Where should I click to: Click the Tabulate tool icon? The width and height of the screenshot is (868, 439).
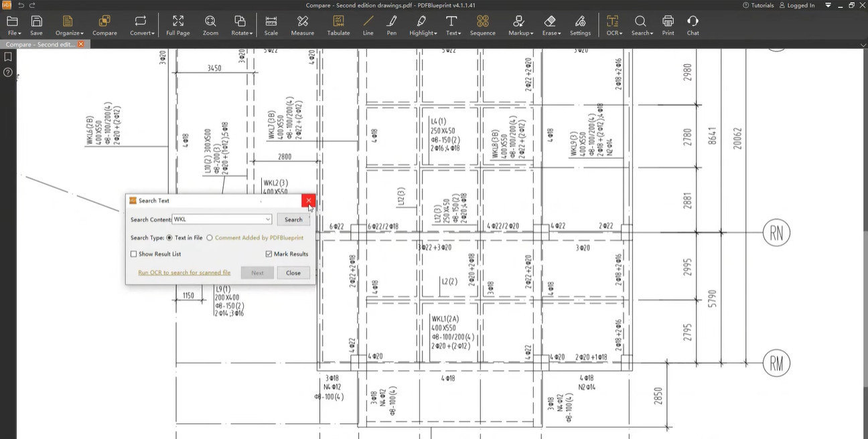[338, 25]
